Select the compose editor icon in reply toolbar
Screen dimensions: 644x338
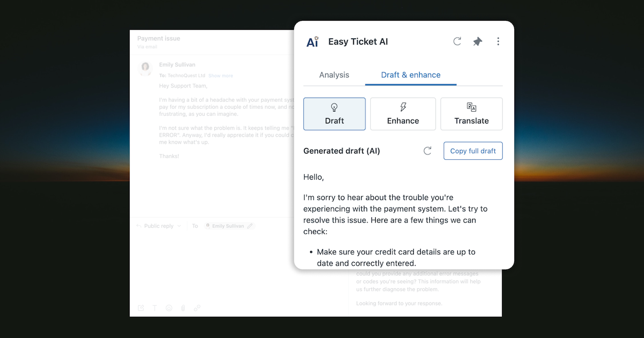141,307
